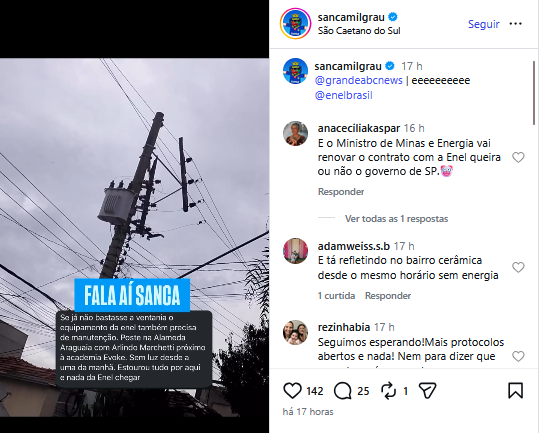Expand Ver todas as 1 respostas

[x=396, y=219]
